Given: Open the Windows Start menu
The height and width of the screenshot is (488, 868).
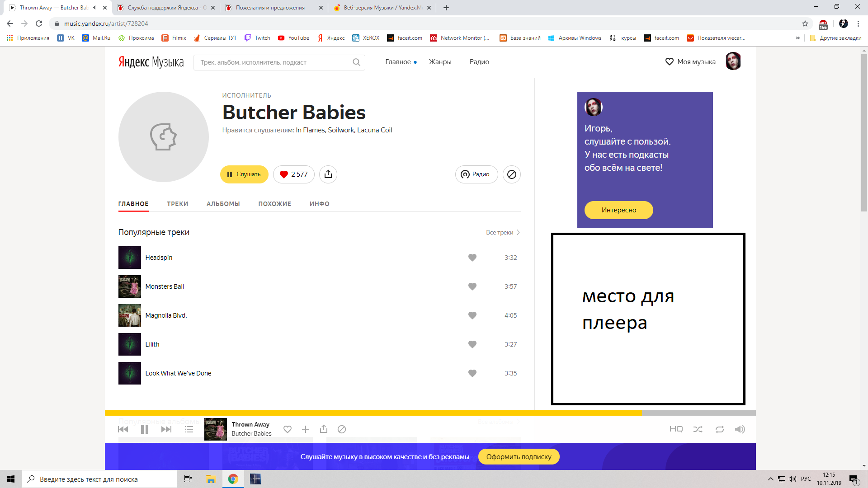Looking at the screenshot, I should point(11,479).
